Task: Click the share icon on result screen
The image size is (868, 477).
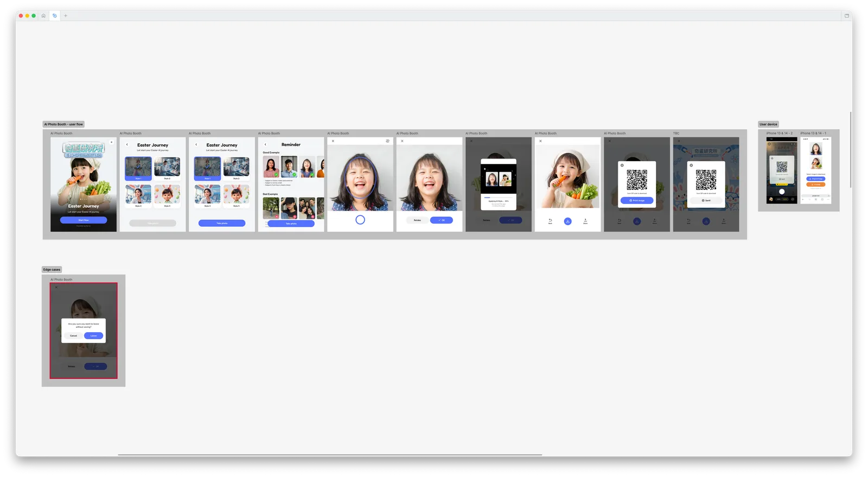Action: (585, 221)
